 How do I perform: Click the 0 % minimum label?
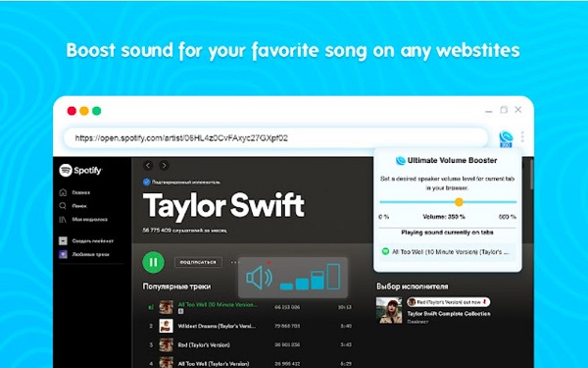(x=384, y=217)
